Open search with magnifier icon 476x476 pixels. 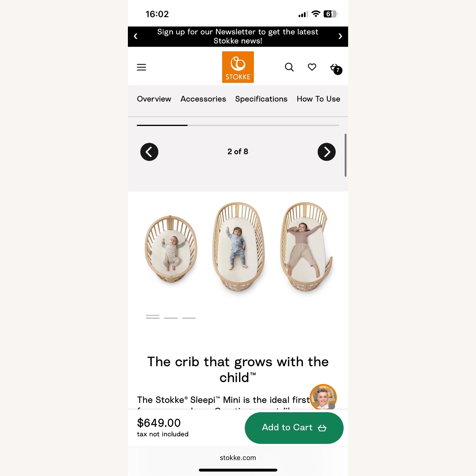coord(289,67)
